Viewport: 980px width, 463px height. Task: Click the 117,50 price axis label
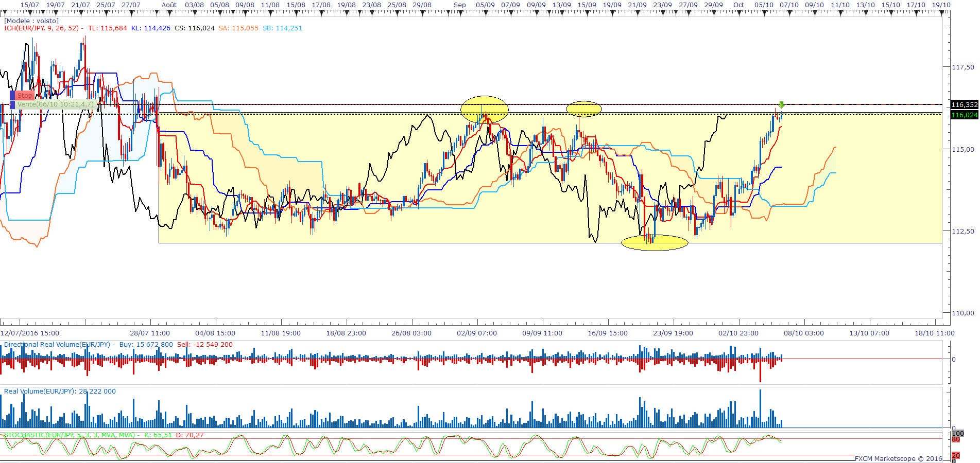963,67
